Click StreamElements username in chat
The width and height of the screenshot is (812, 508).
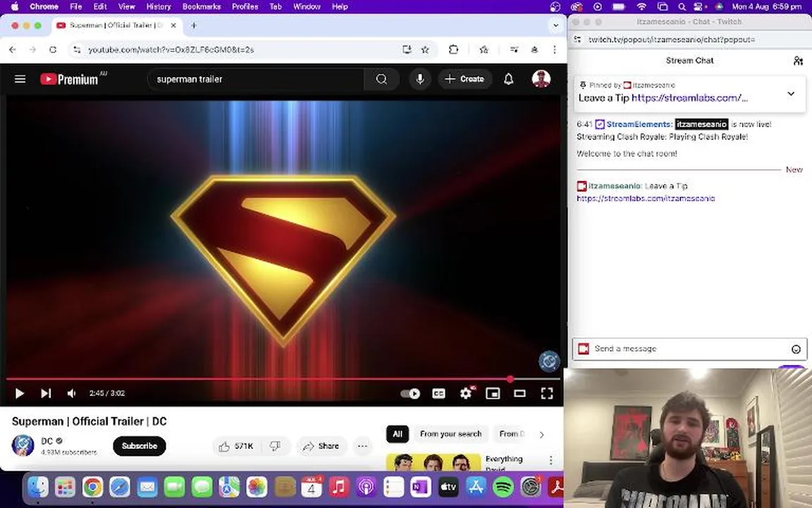[x=639, y=124]
